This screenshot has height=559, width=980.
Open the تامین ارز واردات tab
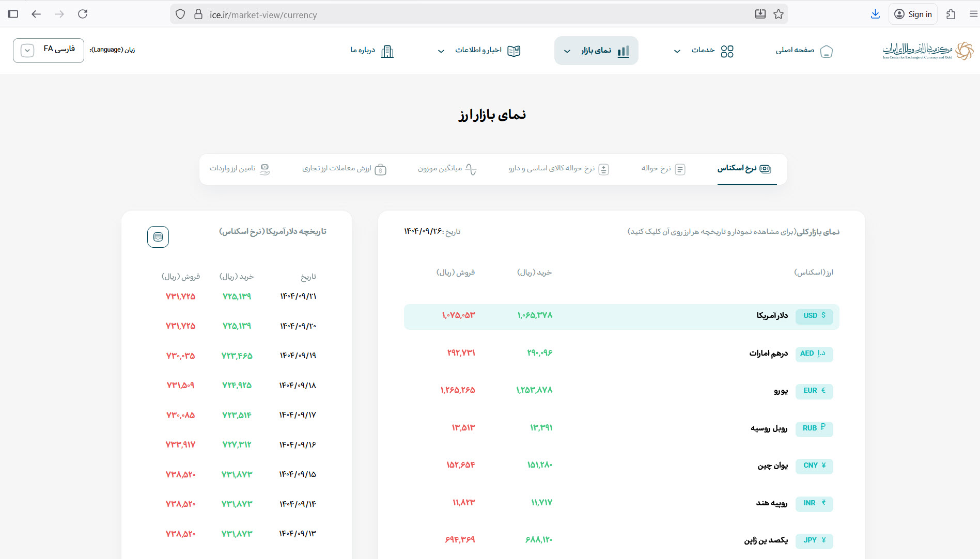pyautogui.click(x=240, y=169)
